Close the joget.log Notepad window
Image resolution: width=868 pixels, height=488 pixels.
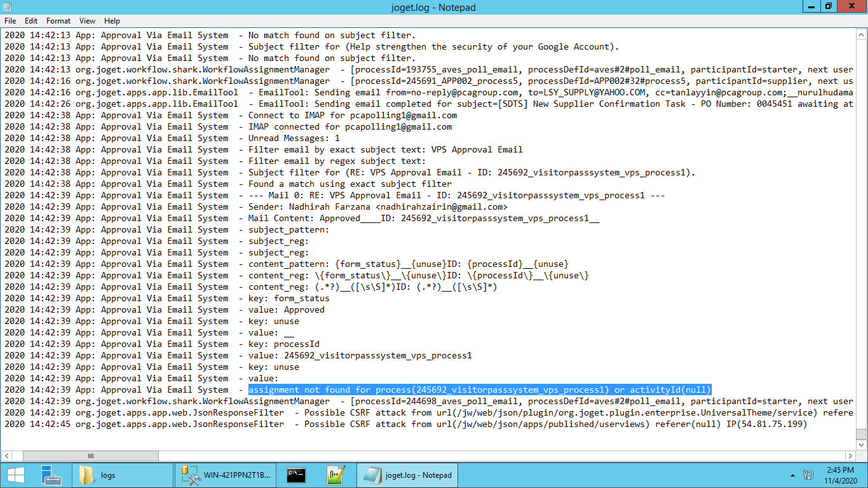(851, 6)
